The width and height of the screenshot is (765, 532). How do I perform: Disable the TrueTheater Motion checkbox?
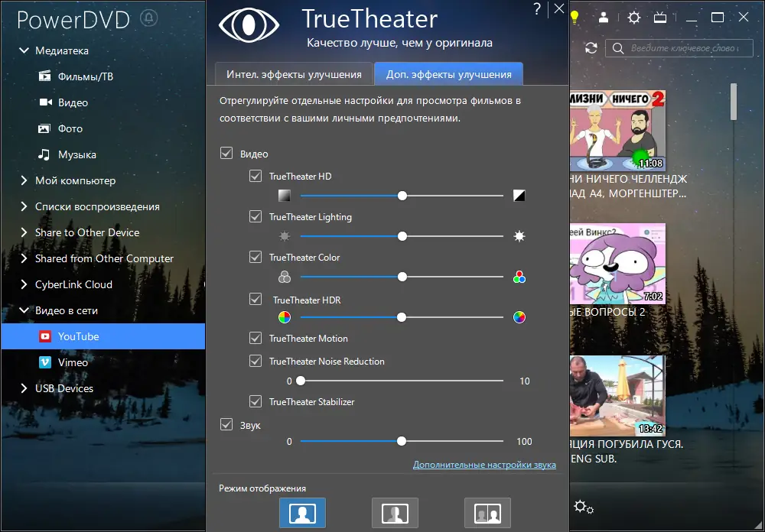(256, 337)
